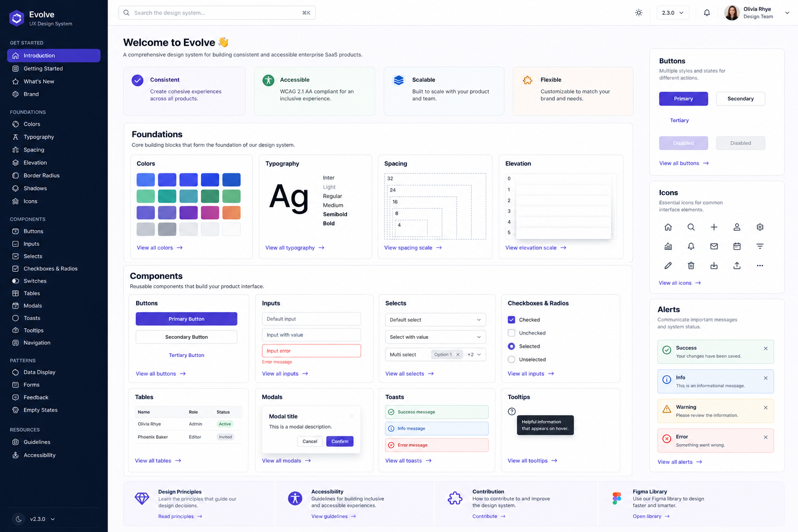Toggle the Checked checkbox
Viewport: 798px width, 532px height.
[x=511, y=320]
